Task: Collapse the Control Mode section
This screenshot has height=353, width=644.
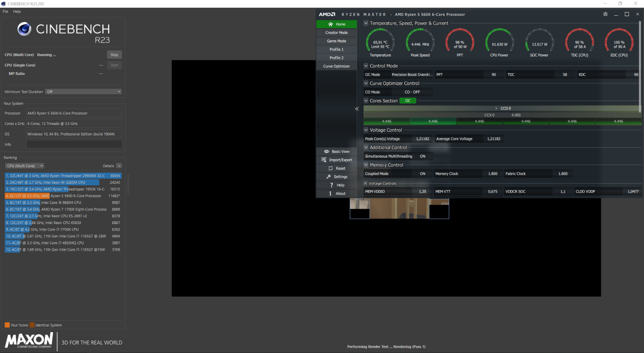Action: [x=366, y=66]
